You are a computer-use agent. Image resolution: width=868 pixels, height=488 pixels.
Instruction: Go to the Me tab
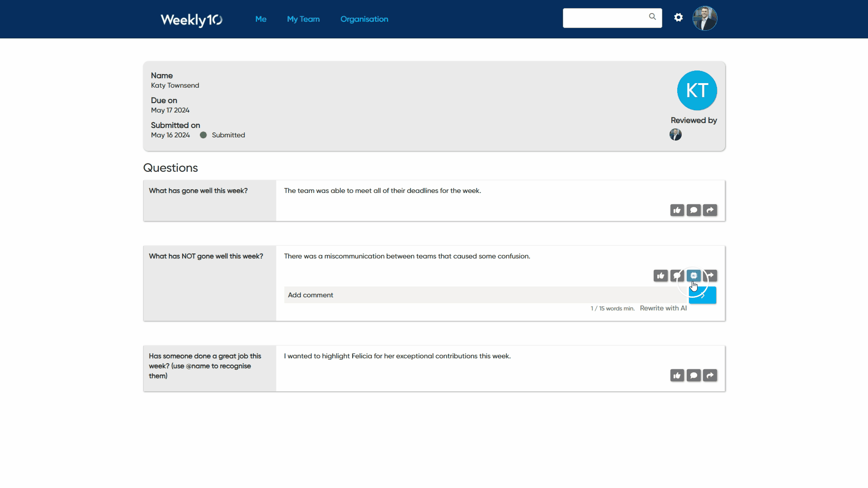(261, 19)
